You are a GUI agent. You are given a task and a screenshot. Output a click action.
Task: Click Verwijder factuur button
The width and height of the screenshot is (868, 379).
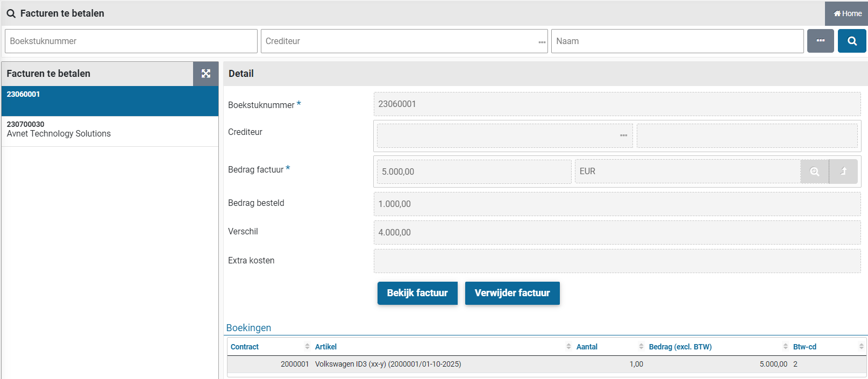coord(512,293)
